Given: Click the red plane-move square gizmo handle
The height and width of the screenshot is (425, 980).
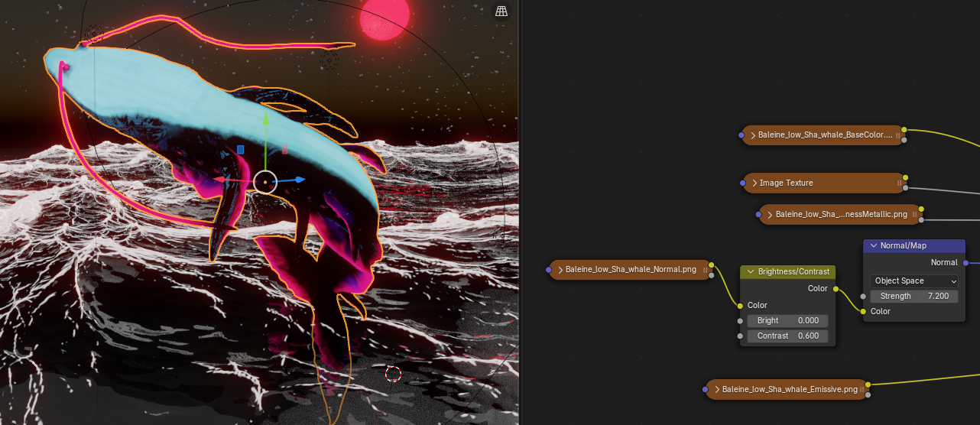Looking at the screenshot, I should 284,150.
